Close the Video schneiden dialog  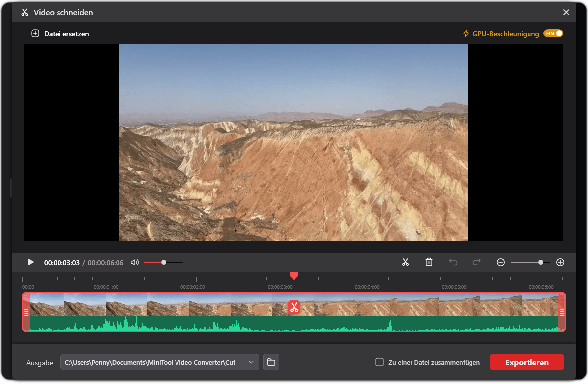coord(566,12)
